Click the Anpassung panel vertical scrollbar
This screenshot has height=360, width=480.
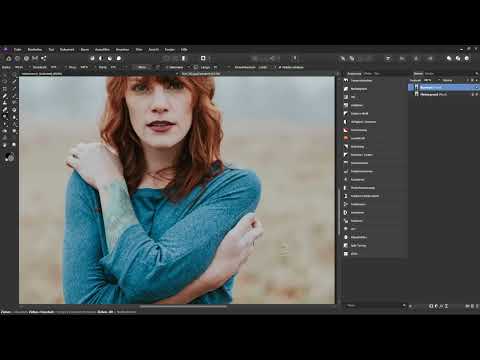tap(339, 212)
